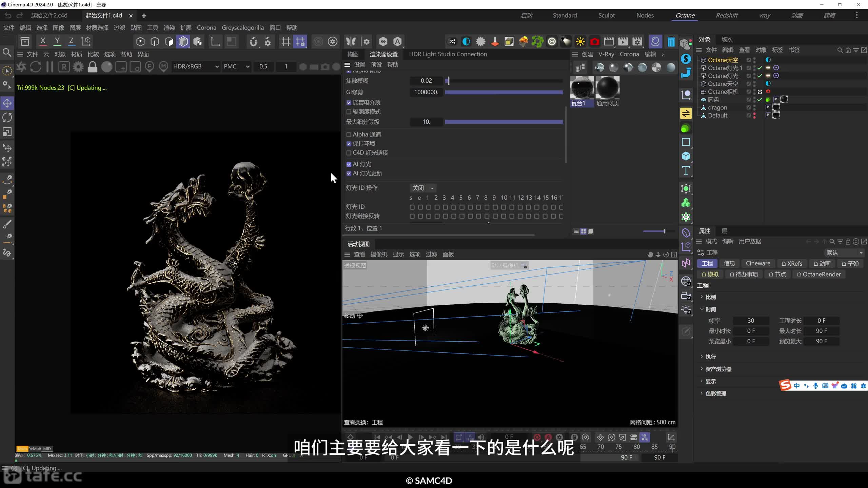The height and width of the screenshot is (488, 868).
Task: Click the XRefs button in attributes
Action: click(792, 264)
